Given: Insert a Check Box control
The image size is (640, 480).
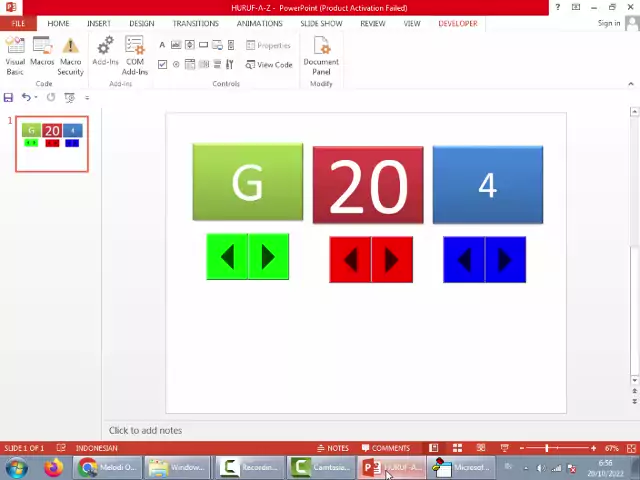Looking at the screenshot, I should pyautogui.click(x=162, y=65).
